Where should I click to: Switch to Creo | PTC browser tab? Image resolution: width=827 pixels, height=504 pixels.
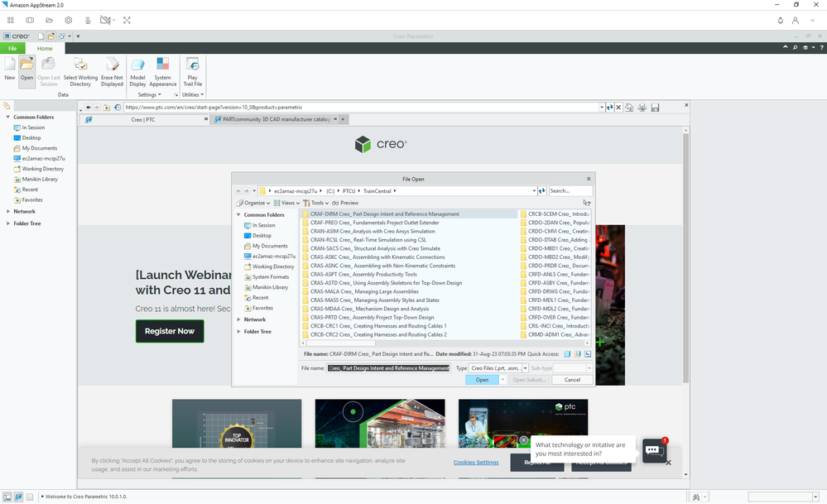click(143, 120)
